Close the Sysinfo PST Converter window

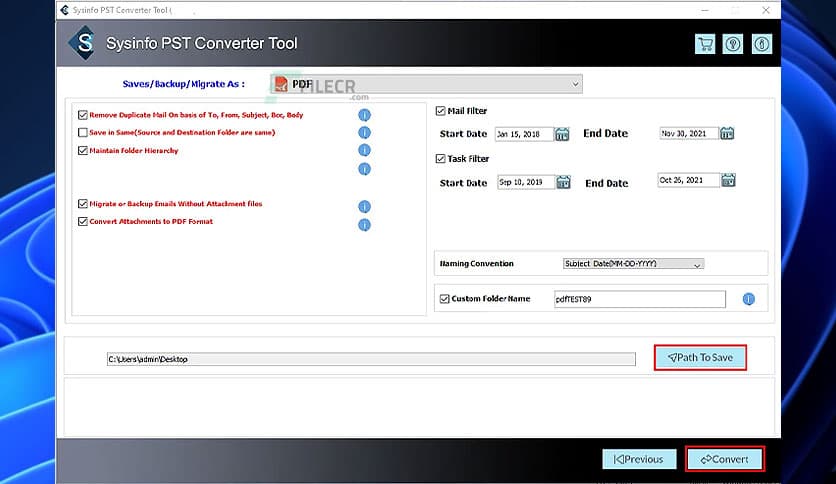click(766, 10)
